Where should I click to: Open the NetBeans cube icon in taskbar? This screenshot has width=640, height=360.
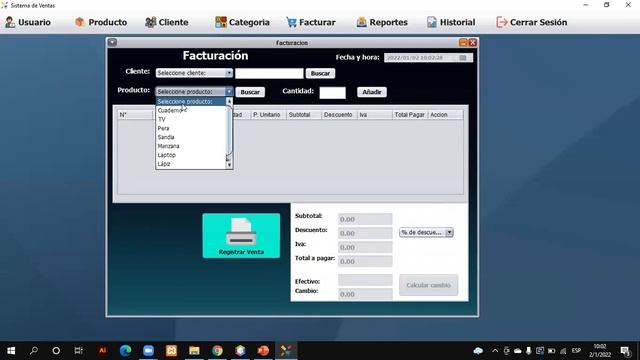tap(240, 351)
